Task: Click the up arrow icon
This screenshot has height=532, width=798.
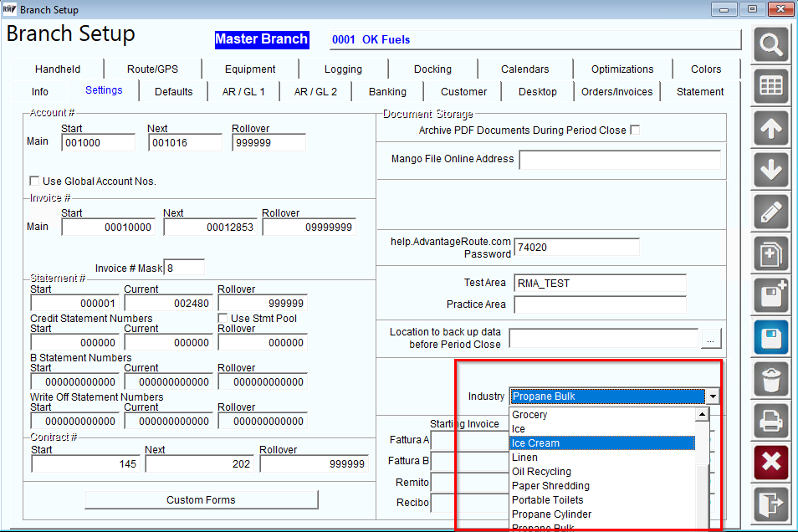Action: 771,129
